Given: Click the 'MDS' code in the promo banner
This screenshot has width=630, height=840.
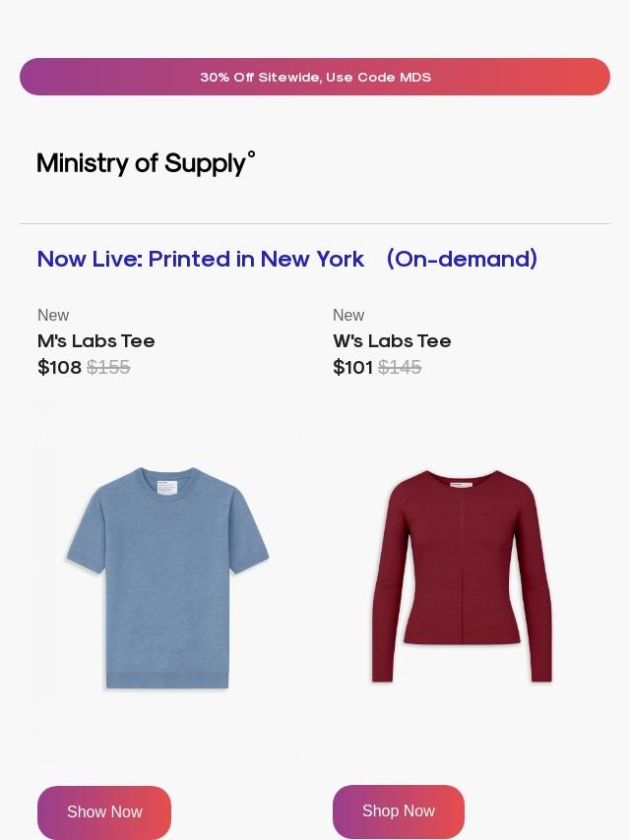Looking at the screenshot, I should [x=415, y=77].
